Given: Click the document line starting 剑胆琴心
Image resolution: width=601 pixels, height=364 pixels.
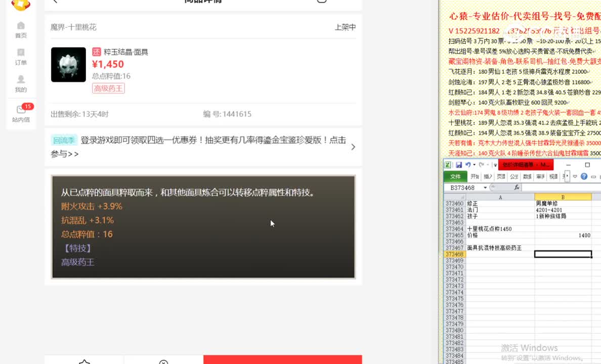Looking at the screenshot, I should 508,102.
